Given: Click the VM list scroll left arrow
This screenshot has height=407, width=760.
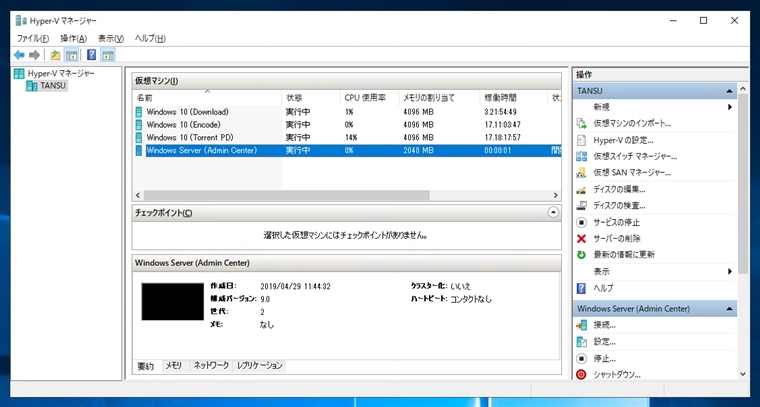Looking at the screenshot, I should [138, 195].
